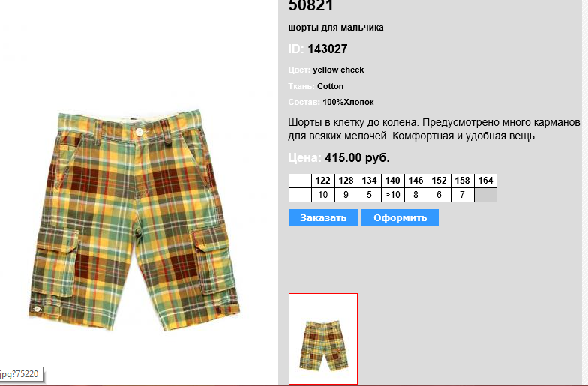
Task: Choose size 134 in the table
Action: tap(369, 181)
